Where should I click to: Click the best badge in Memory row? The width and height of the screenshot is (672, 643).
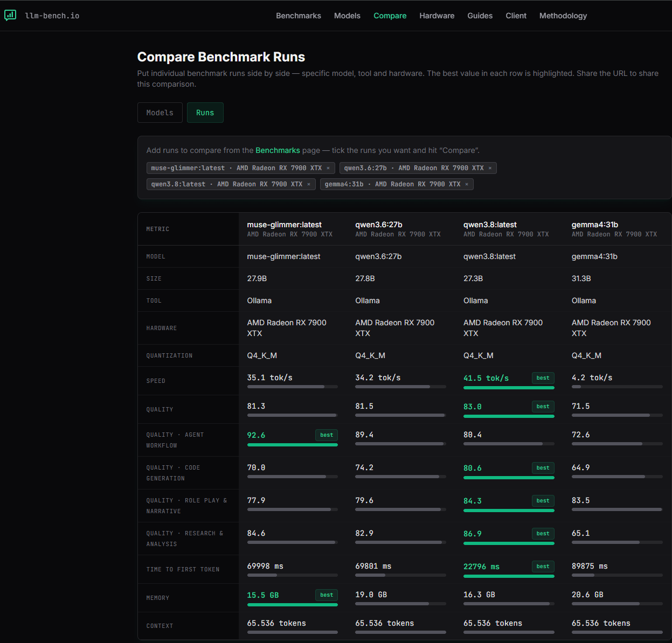pyautogui.click(x=327, y=595)
